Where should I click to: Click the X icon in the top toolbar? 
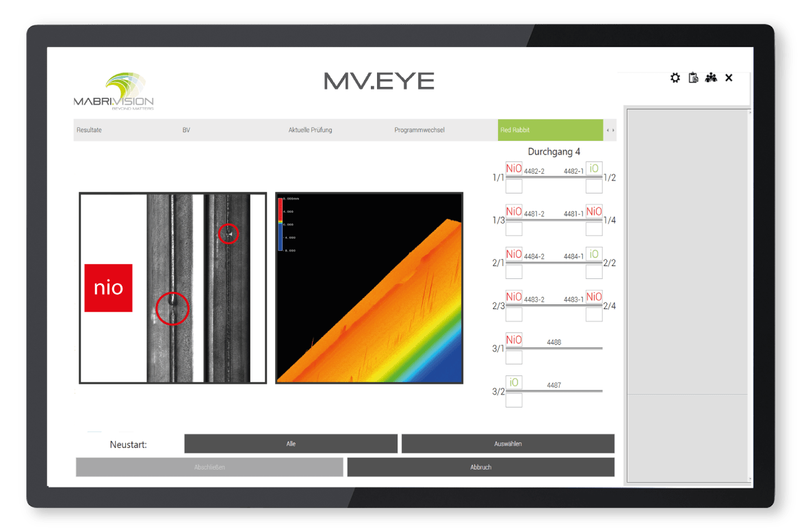(x=729, y=78)
